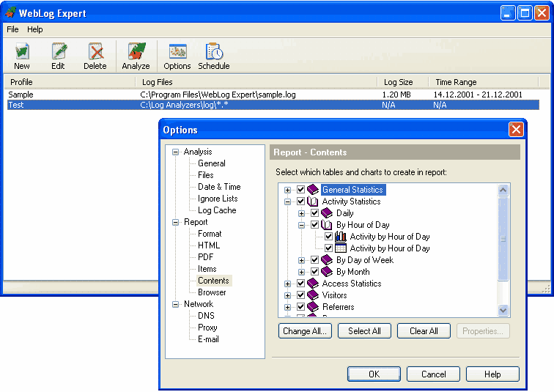Click Cancel in the Options dialog
The height and width of the screenshot is (392, 554).
pos(433,374)
